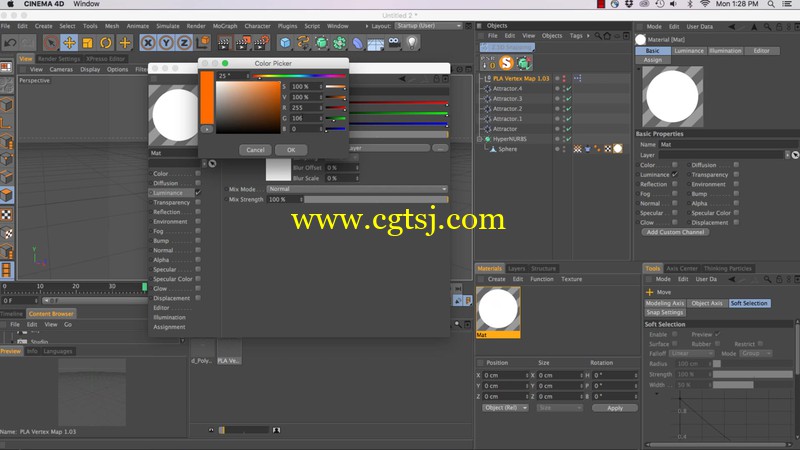The width and height of the screenshot is (800, 450).
Task: Open the deformer objects icon
Action: click(x=358, y=43)
